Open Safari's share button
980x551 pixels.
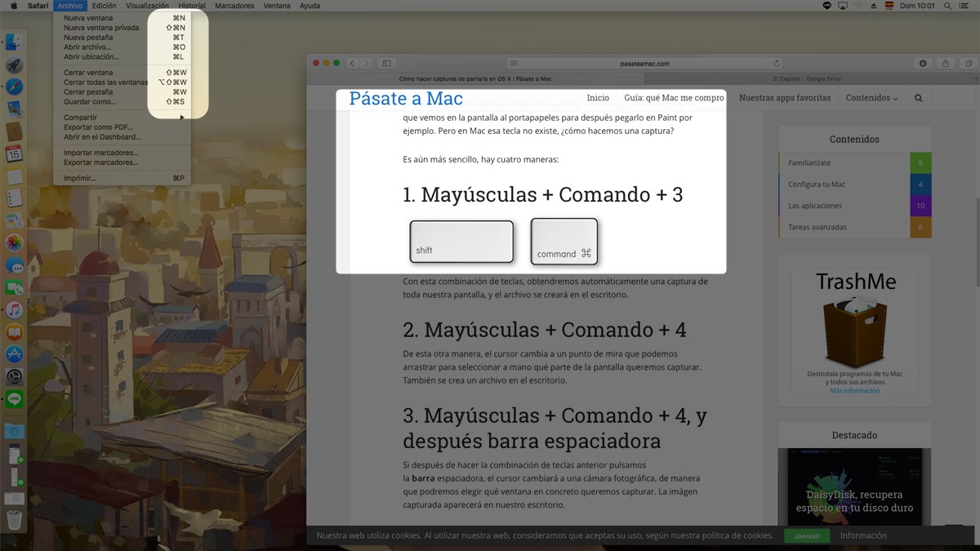(x=946, y=63)
